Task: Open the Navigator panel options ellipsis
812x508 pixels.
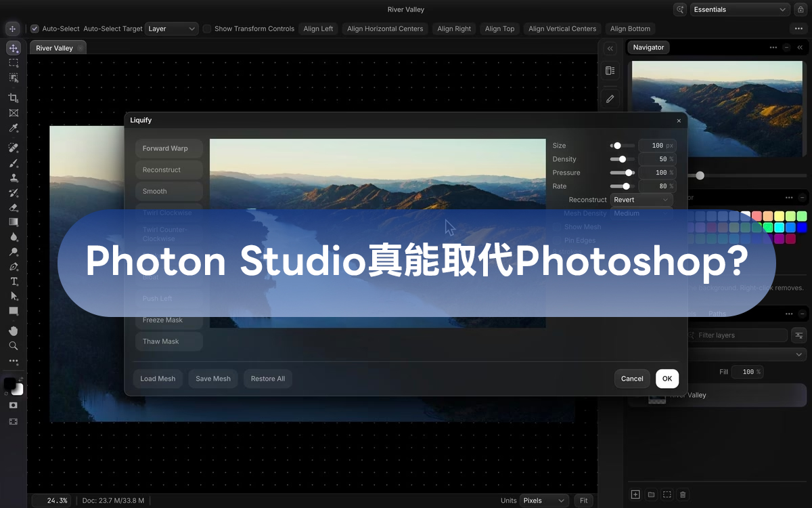Action: point(773,47)
